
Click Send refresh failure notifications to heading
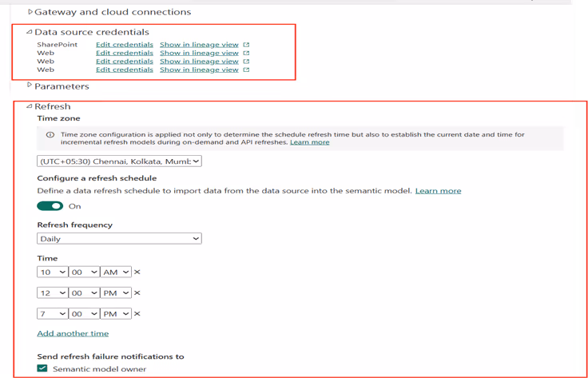click(110, 356)
